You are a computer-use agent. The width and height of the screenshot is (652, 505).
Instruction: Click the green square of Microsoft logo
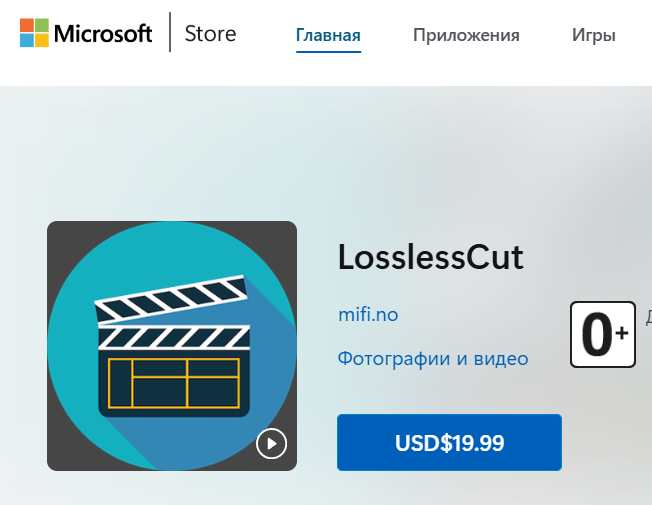(42, 25)
